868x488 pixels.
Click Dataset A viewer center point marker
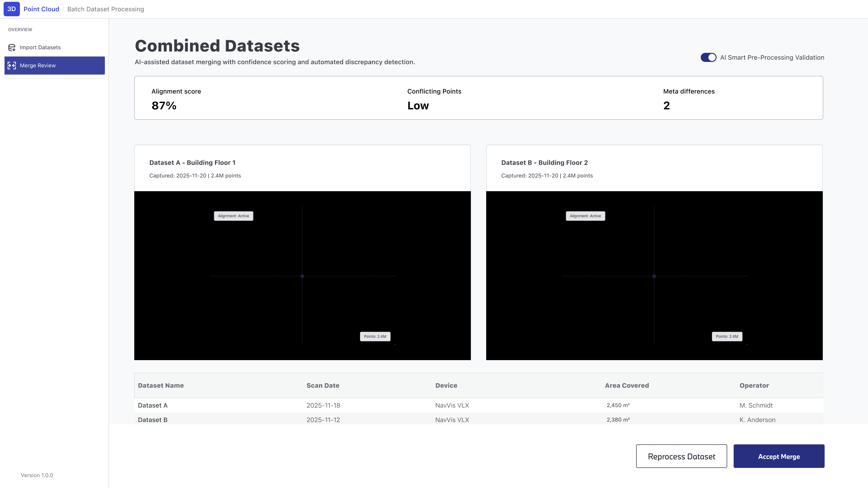302,276
